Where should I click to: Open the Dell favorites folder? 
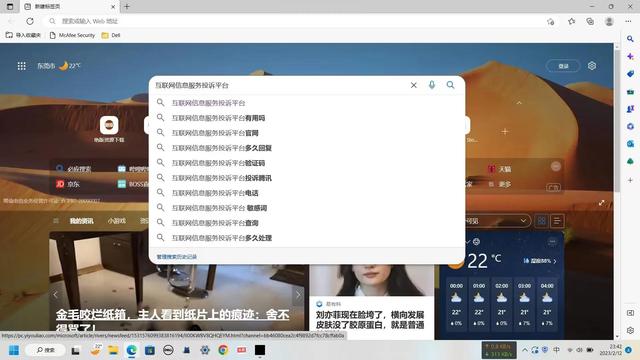coord(111,35)
